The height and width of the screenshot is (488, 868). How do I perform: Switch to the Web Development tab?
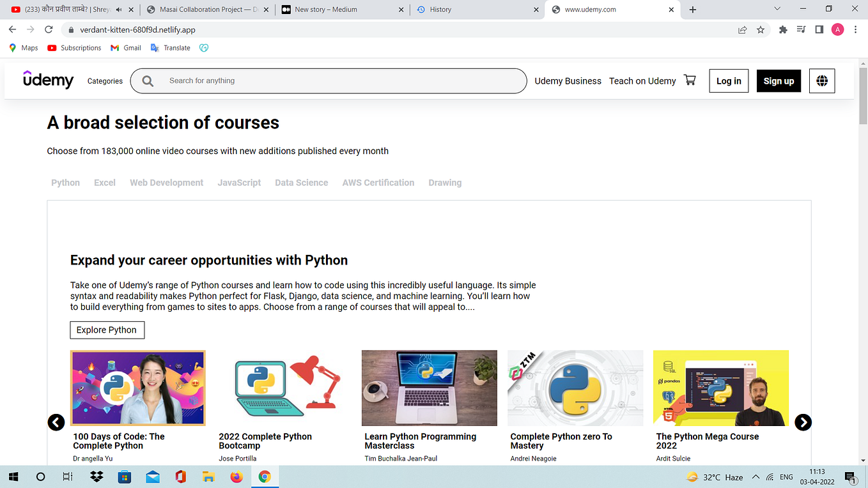[x=167, y=183]
